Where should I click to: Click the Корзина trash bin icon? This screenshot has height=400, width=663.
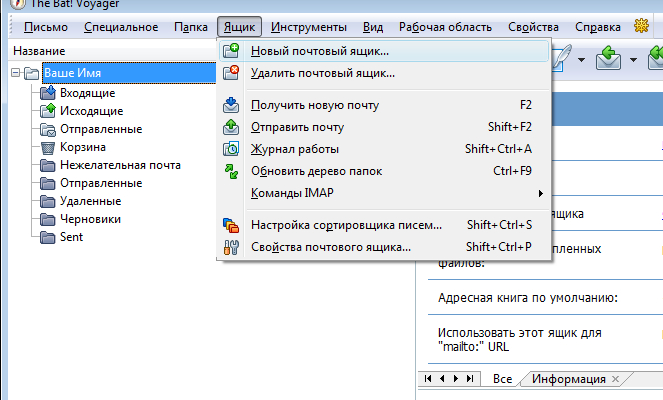click(48, 148)
